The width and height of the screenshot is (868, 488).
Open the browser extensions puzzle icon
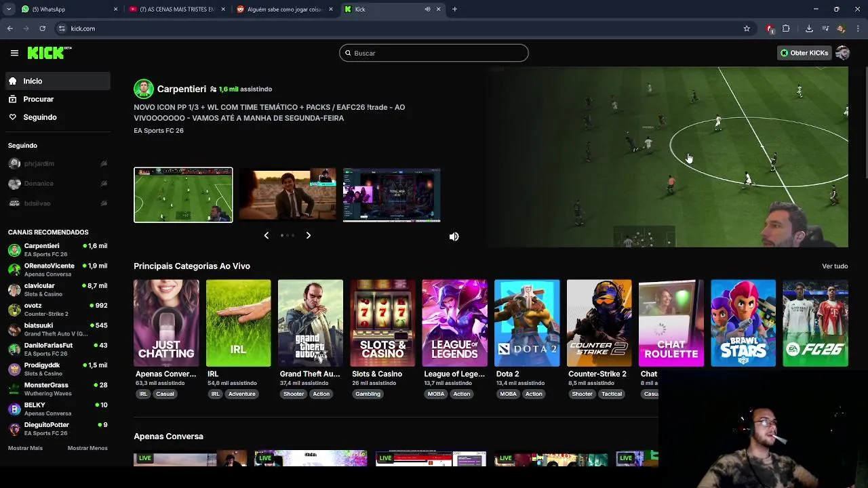786,28
